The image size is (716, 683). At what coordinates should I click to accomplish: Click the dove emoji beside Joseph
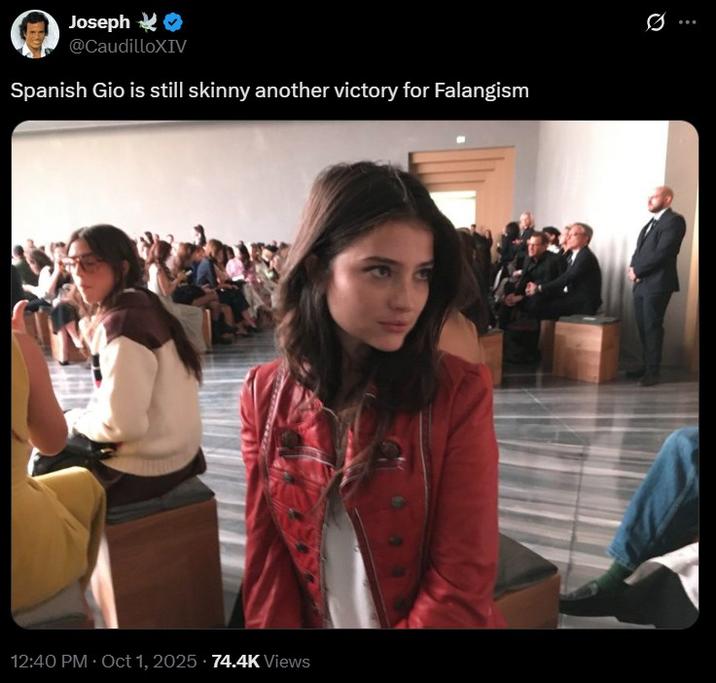[x=147, y=23]
